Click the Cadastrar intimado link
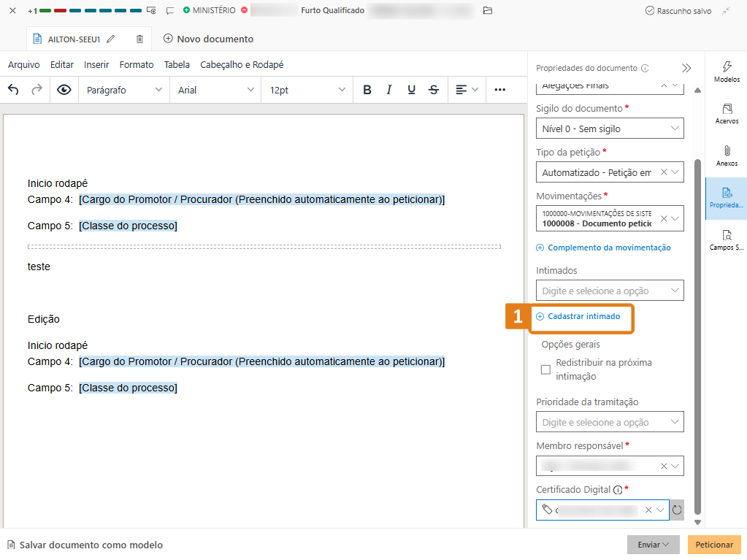This screenshot has height=560, width=747. pos(583,316)
